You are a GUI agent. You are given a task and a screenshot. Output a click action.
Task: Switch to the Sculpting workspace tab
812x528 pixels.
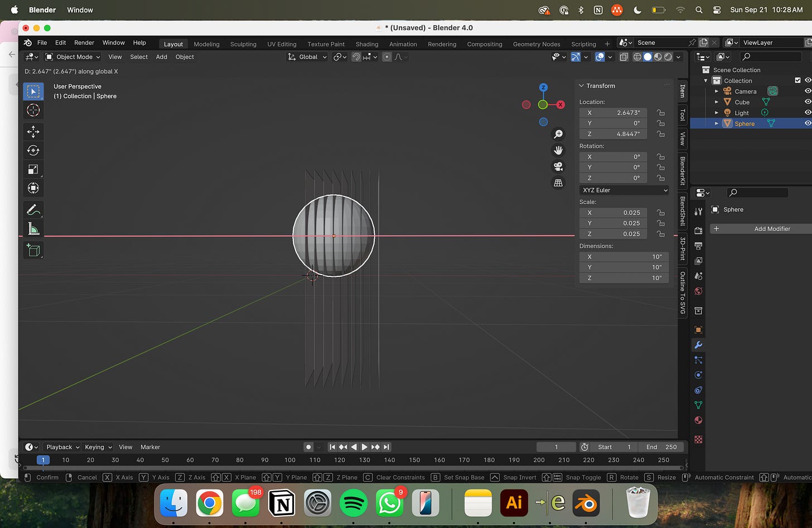[x=243, y=44]
